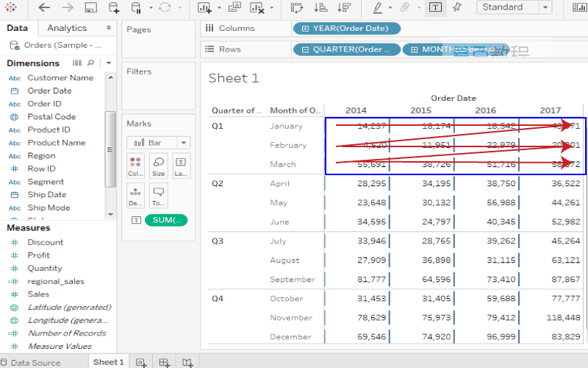Click the fix axes pin icon
Viewport: 588px width, 368px height.
(x=457, y=7)
